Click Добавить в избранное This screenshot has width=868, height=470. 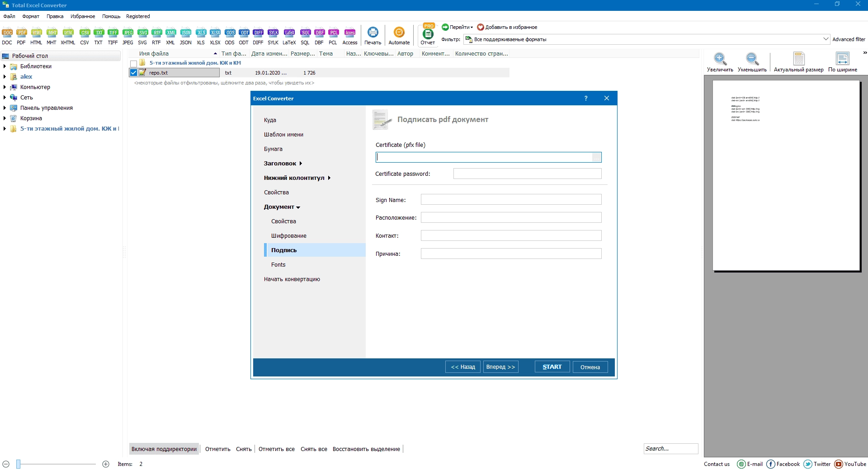(507, 27)
